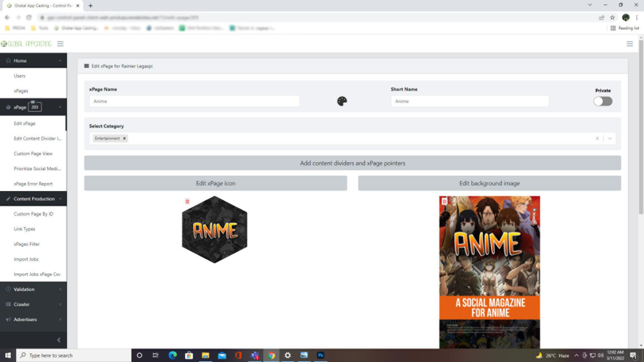Click Edit background image button
Viewport: 644px width, 362px height.
489,183
